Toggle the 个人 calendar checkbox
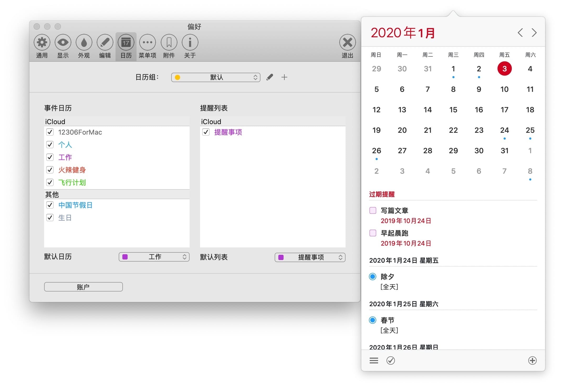The image size is (564, 392). point(50,145)
